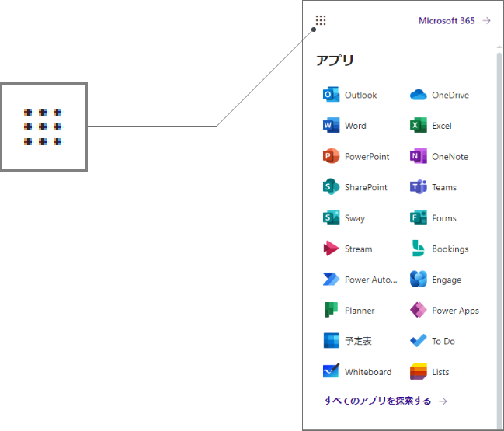This screenshot has height=431, width=504.
Task: Click the arrow beside Microsoft 365
Action: click(x=487, y=20)
